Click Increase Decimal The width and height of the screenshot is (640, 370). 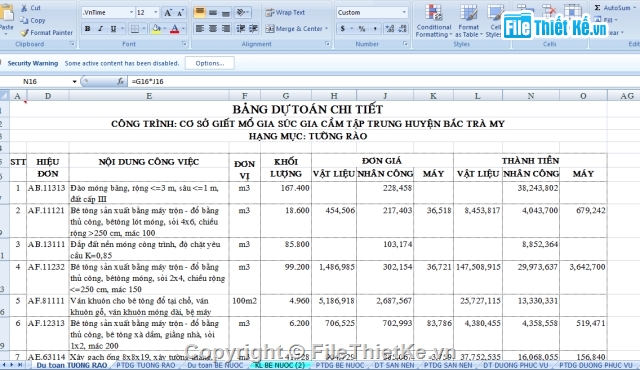(x=390, y=29)
